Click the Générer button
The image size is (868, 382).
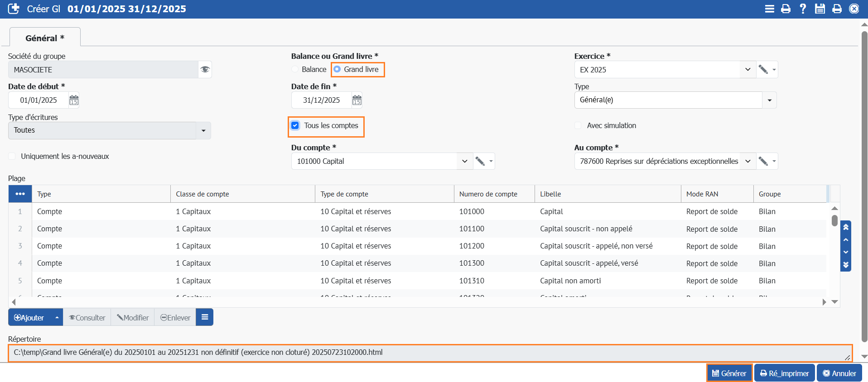729,373
